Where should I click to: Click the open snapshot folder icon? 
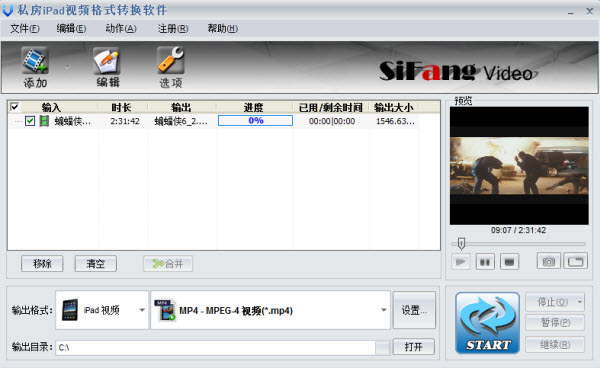pos(576,262)
